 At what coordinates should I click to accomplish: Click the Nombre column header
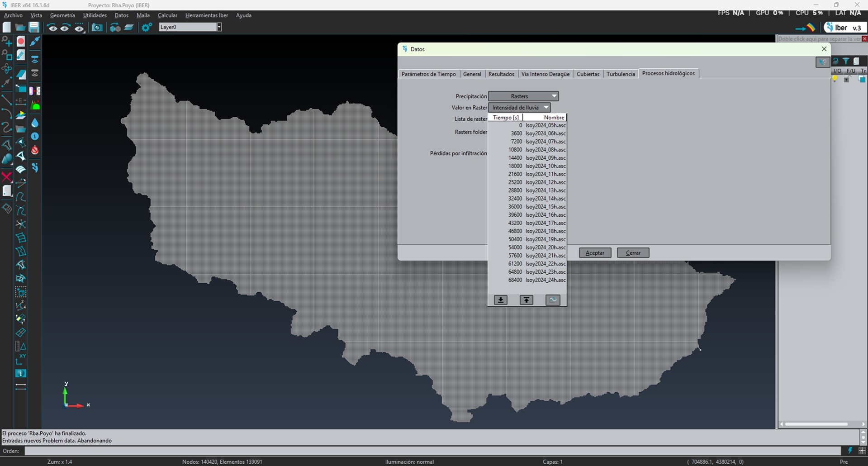pyautogui.click(x=545, y=118)
